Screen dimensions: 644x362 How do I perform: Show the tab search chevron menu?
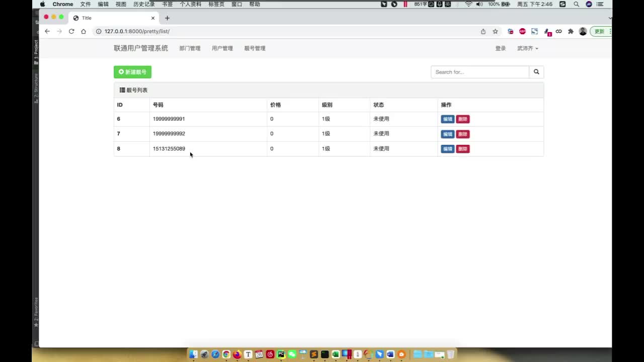[x=610, y=18]
